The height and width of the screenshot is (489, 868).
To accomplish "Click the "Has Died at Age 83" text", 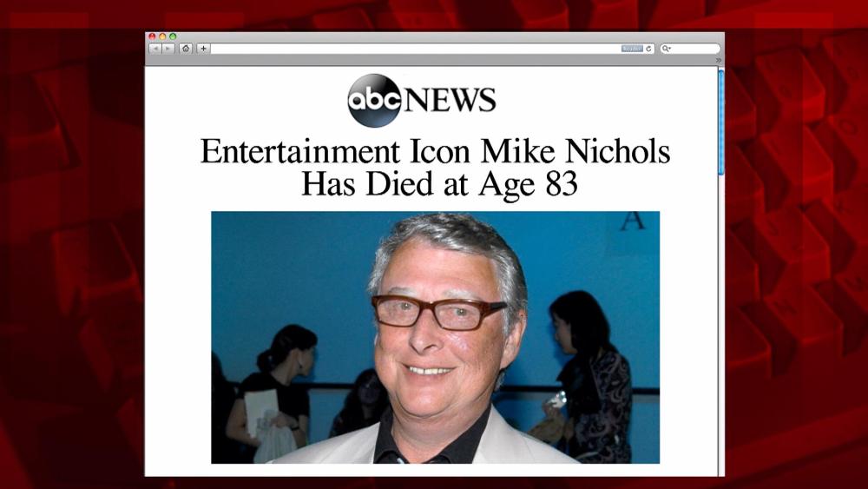I will click(439, 184).
